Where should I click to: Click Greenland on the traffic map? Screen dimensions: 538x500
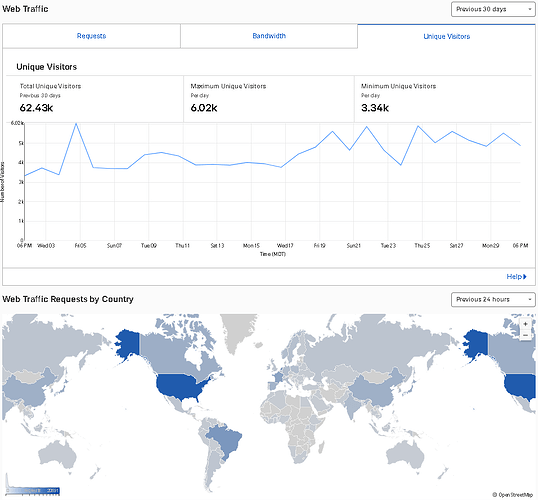coord(238,331)
